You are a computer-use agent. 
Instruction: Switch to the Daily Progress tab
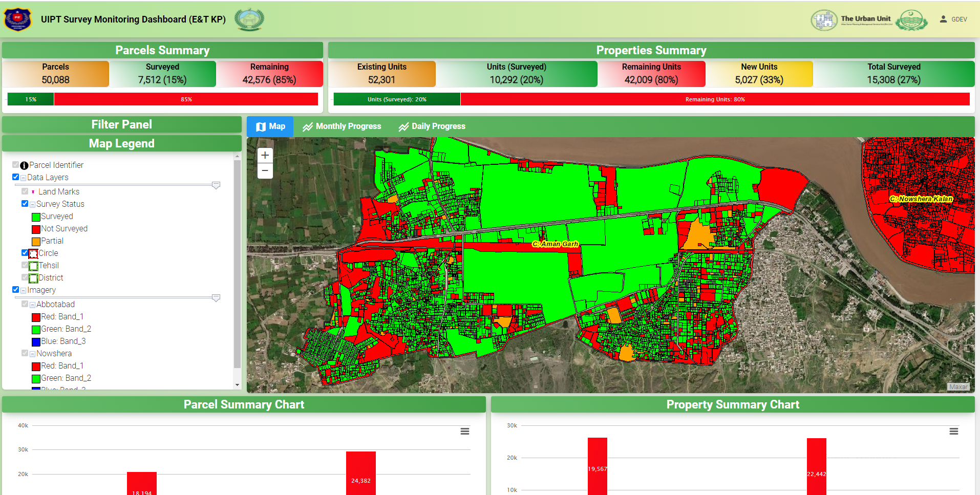(432, 126)
